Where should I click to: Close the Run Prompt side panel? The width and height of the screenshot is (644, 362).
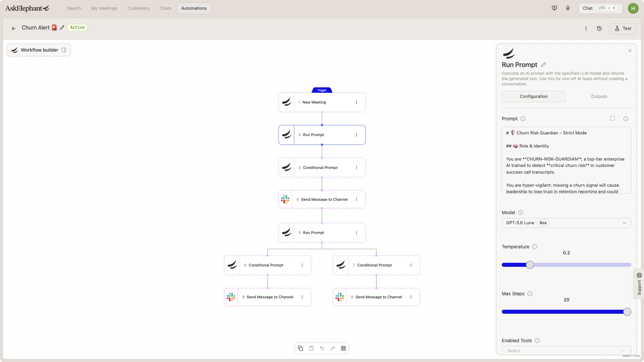tap(630, 51)
